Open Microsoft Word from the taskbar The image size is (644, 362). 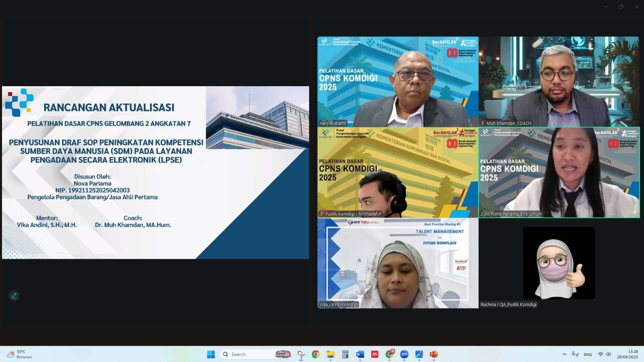[360, 354]
